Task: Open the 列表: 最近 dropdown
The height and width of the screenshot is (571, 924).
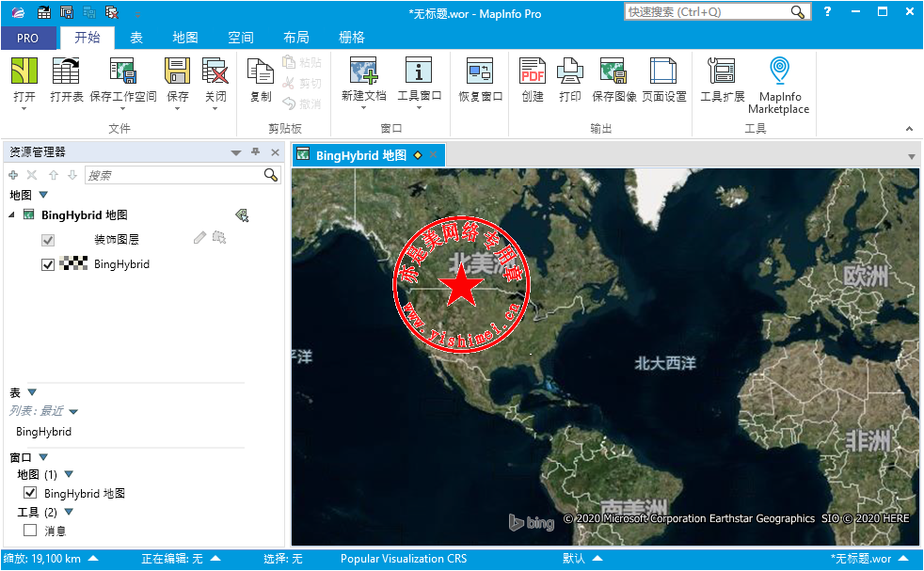Action: pos(73,411)
